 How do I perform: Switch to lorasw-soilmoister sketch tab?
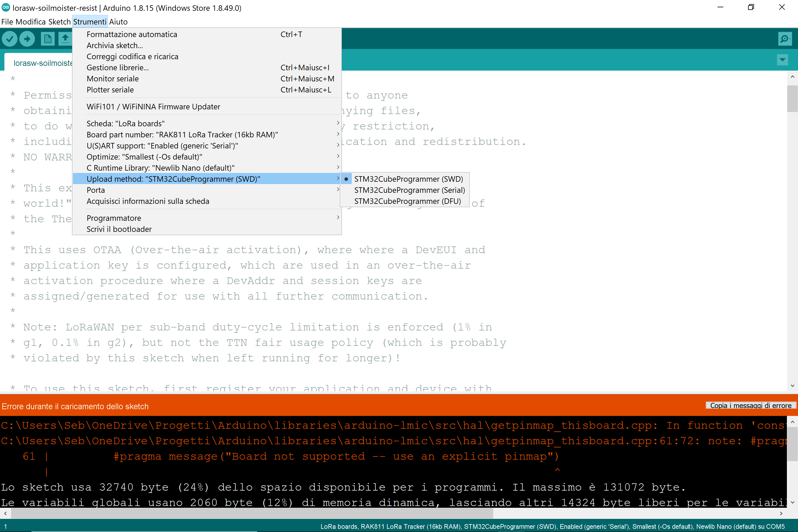(x=39, y=63)
